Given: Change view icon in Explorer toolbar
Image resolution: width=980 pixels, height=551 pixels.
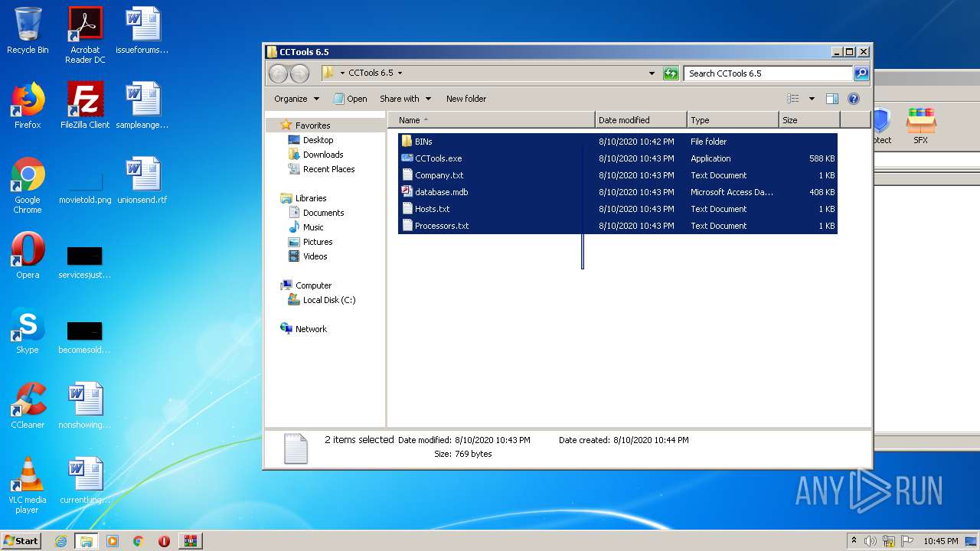Looking at the screenshot, I should pyautogui.click(x=793, y=99).
